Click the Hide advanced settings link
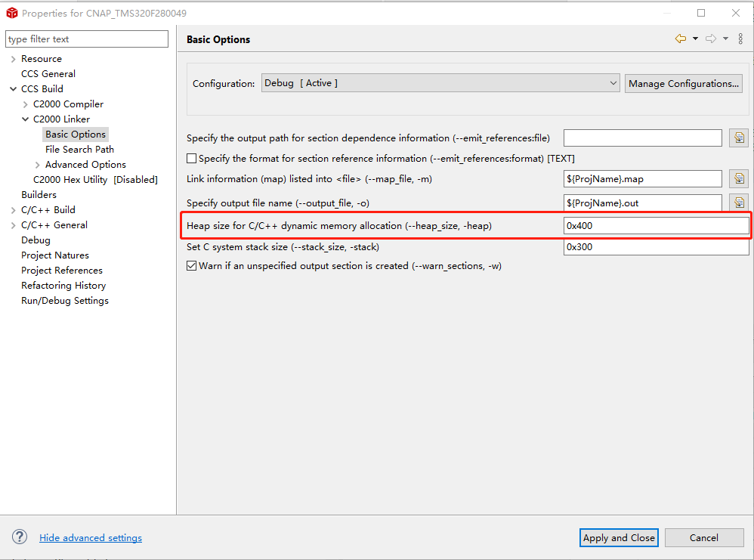The height and width of the screenshot is (560, 754). (91, 538)
